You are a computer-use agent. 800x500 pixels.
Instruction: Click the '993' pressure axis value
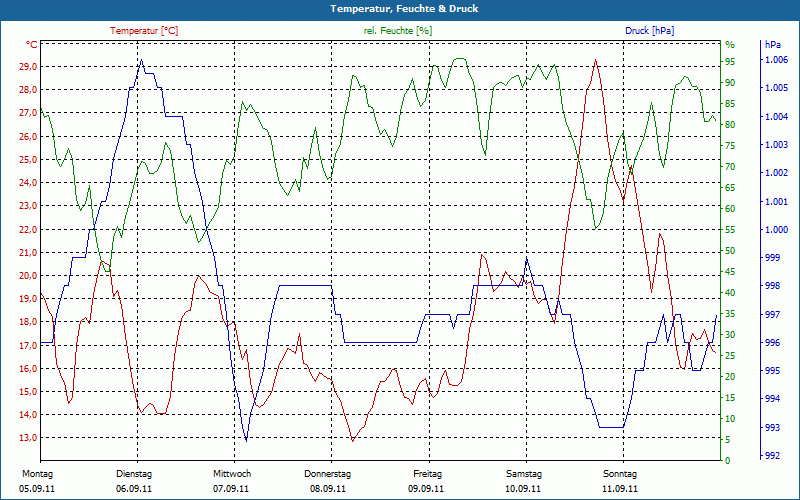tap(772, 427)
